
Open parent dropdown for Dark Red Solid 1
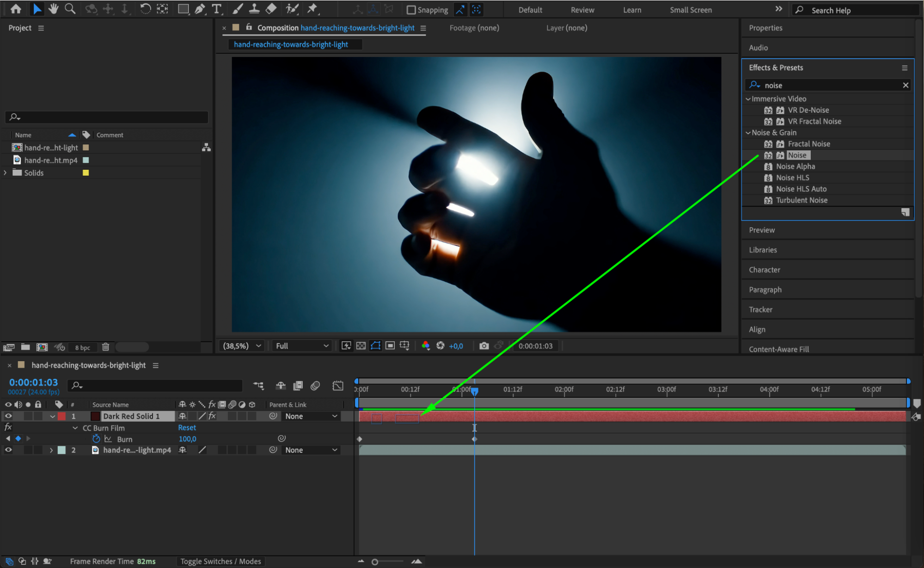tap(311, 416)
